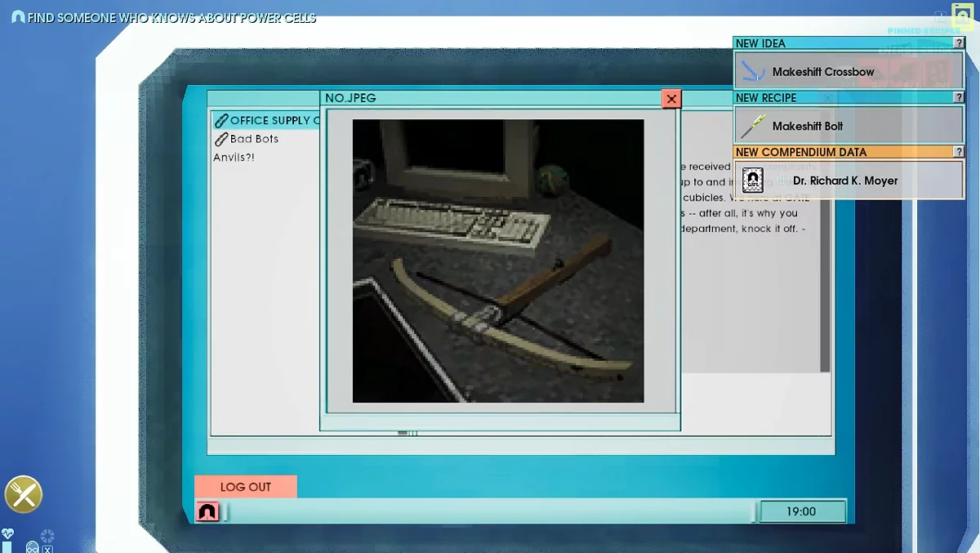
Task: Click the arch objective icon before quest text
Action: point(18,17)
